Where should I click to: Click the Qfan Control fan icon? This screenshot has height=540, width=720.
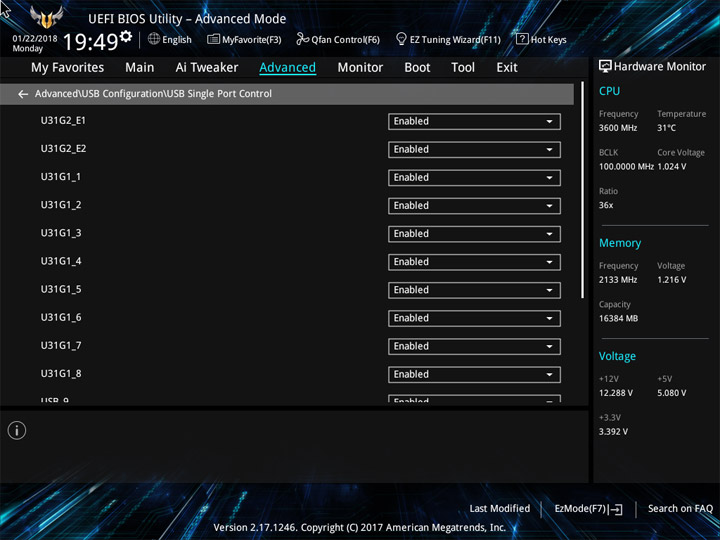click(302, 39)
